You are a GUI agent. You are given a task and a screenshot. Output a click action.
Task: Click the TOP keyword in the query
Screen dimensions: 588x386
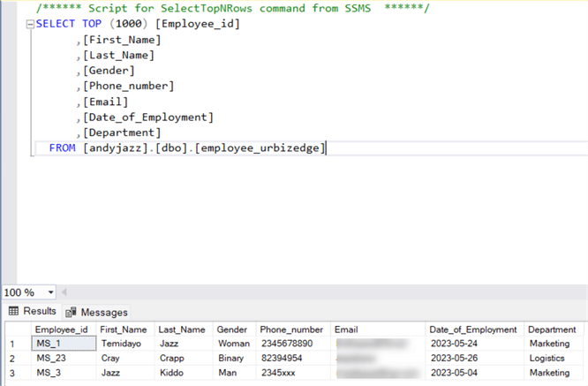92,24
